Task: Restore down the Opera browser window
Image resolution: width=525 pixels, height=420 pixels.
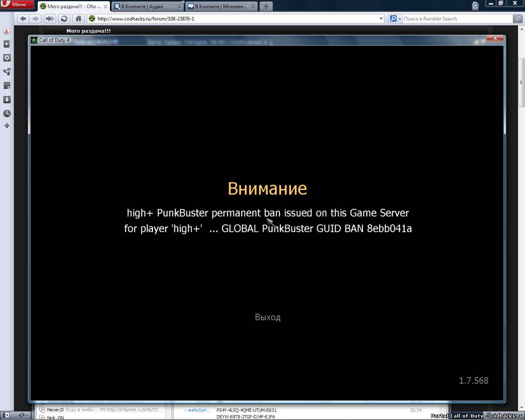Action: 501,3
